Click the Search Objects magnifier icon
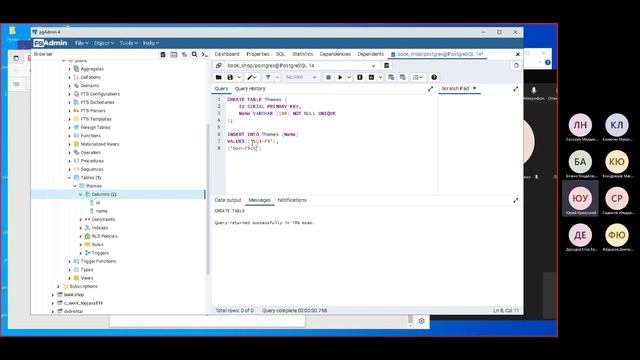The width and height of the screenshot is (640, 360). pyautogui.click(x=195, y=54)
